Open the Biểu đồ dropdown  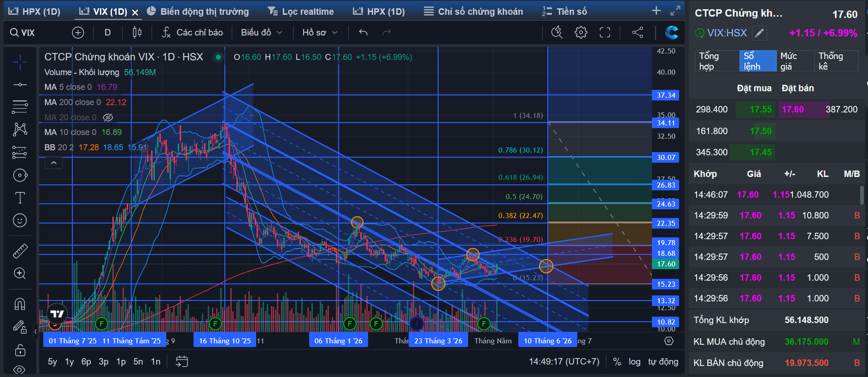(x=261, y=32)
